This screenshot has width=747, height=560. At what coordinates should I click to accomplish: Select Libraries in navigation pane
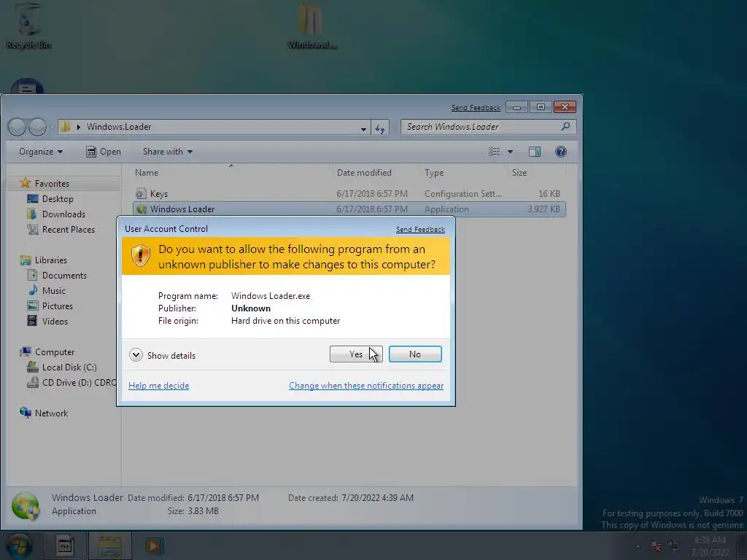pyautogui.click(x=50, y=260)
